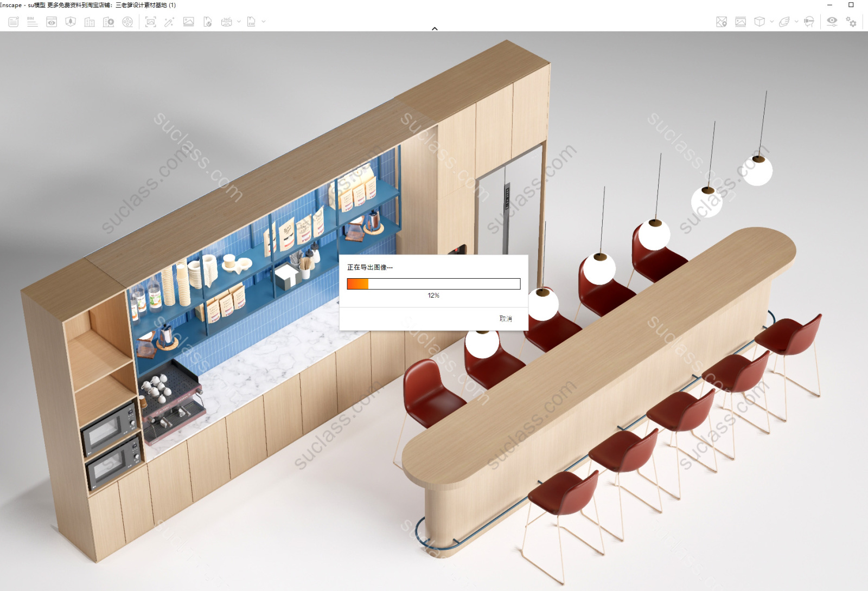Viewport: 868px width, 591px height.
Task: Toggle the visual settings eye icon
Action: pyautogui.click(x=832, y=22)
